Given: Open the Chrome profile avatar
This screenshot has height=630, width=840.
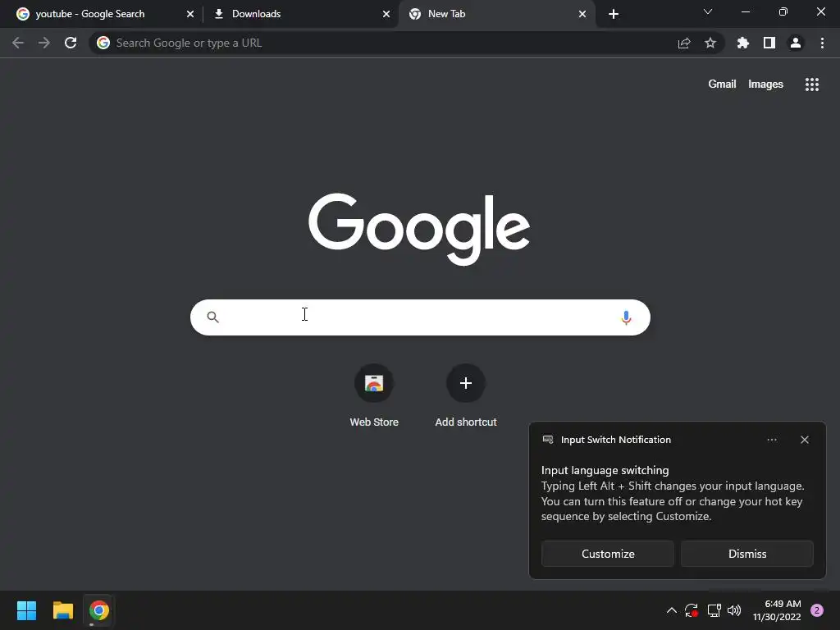Looking at the screenshot, I should point(796,43).
